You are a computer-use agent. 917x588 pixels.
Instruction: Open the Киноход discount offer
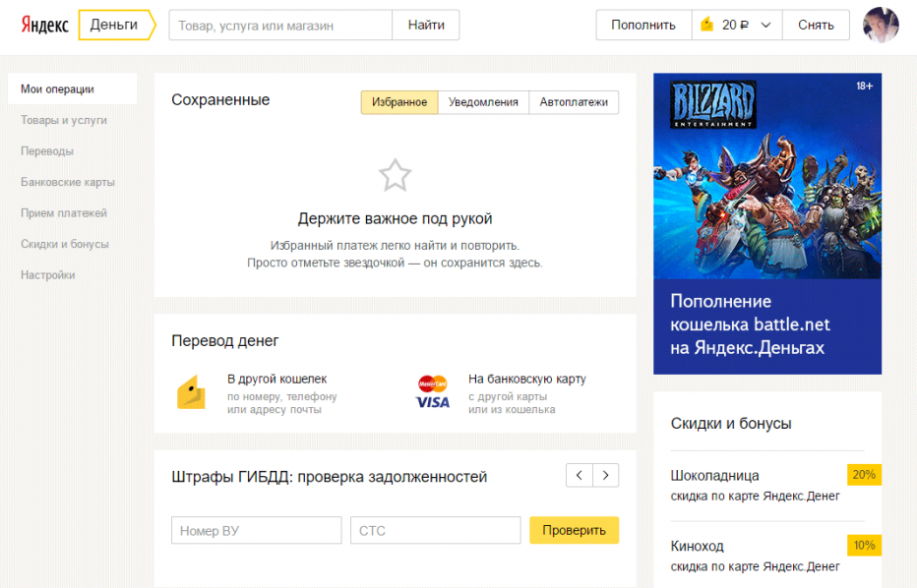point(698,546)
